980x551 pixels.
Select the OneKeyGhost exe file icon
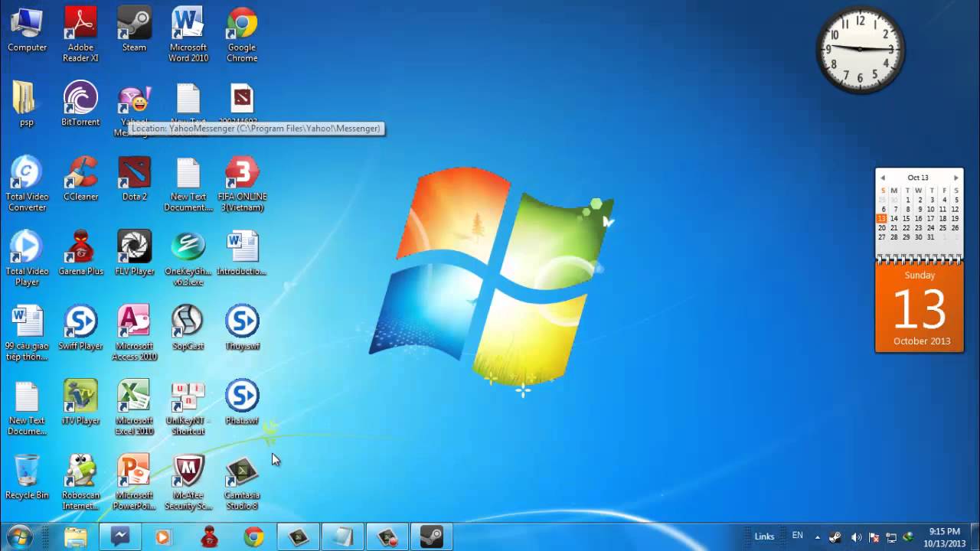[x=188, y=259]
